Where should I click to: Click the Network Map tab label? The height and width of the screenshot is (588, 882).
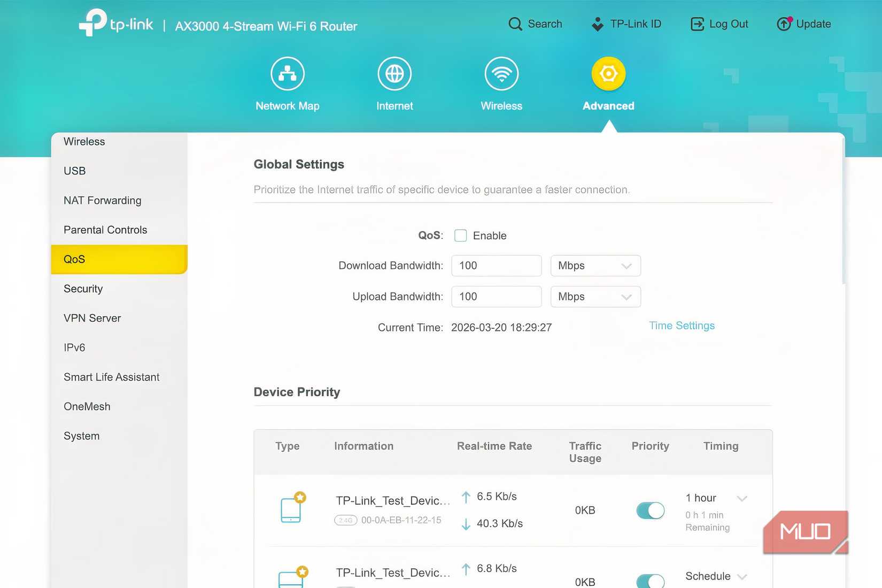(x=288, y=106)
